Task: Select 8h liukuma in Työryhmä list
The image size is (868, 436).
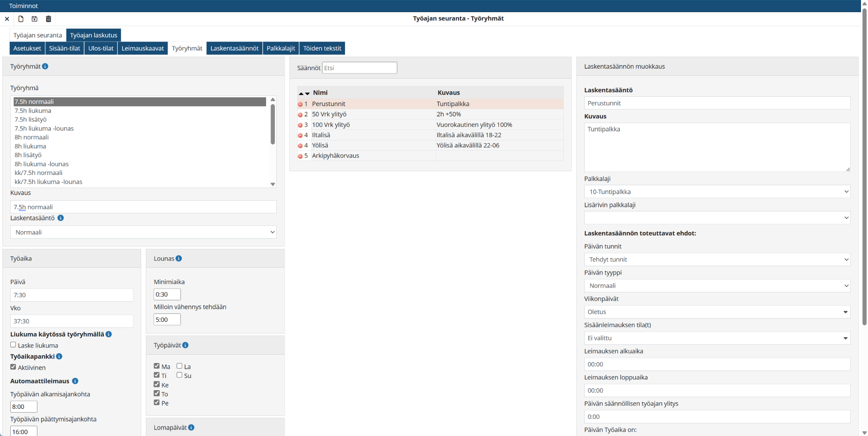Action: coord(30,146)
